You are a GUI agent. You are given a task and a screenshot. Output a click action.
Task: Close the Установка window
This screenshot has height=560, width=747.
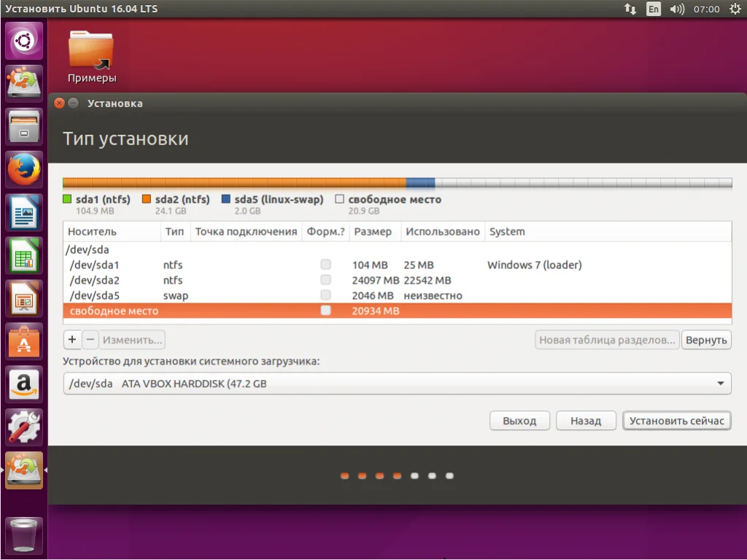[x=59, y=103]
